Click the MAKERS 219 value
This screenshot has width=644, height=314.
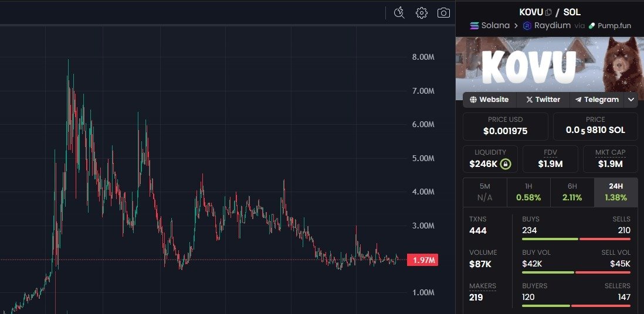click(x=476, y=298)
